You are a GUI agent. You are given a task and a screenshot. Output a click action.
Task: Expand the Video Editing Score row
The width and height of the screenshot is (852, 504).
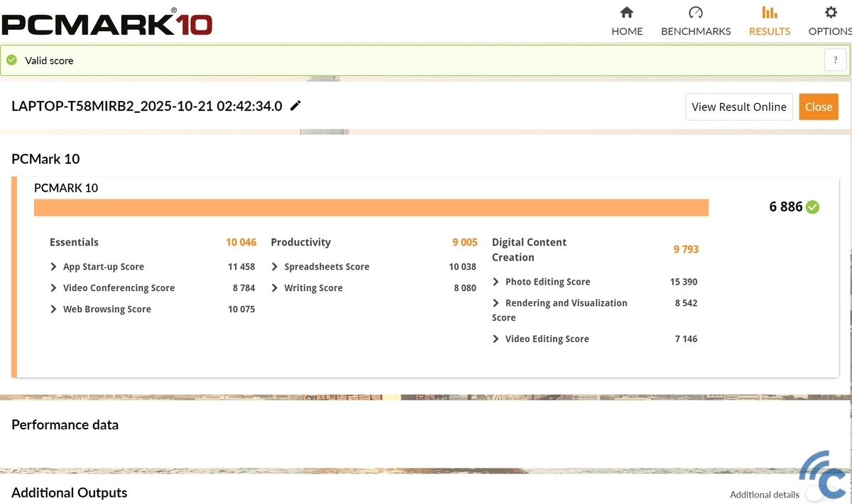(x=496, y=339)
